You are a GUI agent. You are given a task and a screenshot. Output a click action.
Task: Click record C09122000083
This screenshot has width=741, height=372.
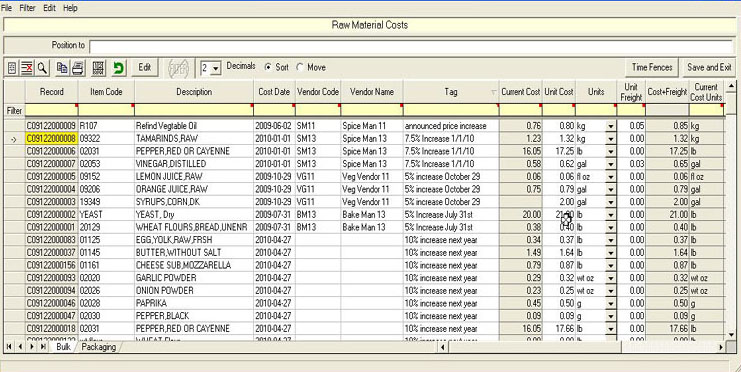(x=52, y=240)
